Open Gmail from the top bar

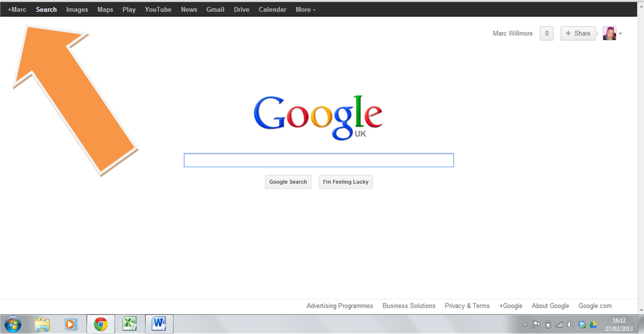[215, 10]
